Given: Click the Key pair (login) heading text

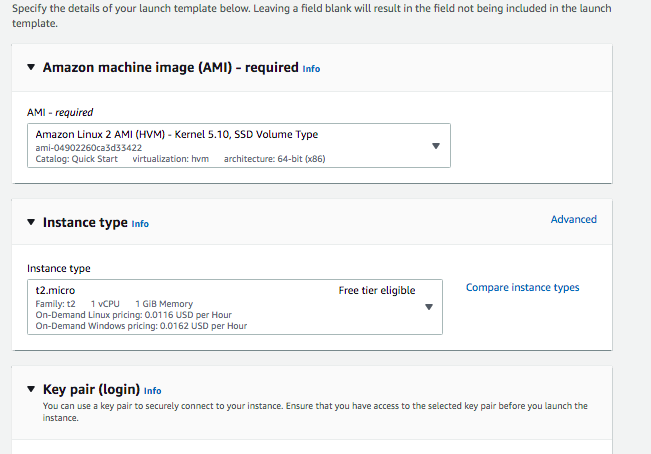Looking at the screenshot, I should [91, 390].
